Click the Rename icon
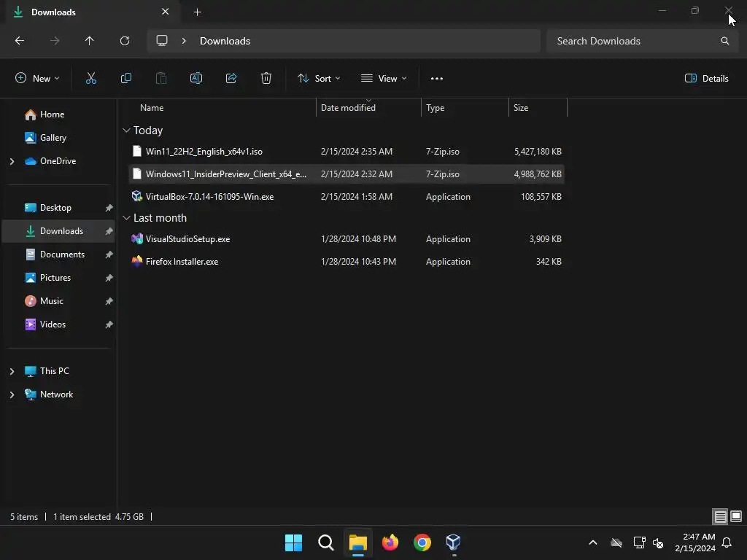Image resolution: width=747 pixels, height=560 pixels. click(x=196, y=79)
